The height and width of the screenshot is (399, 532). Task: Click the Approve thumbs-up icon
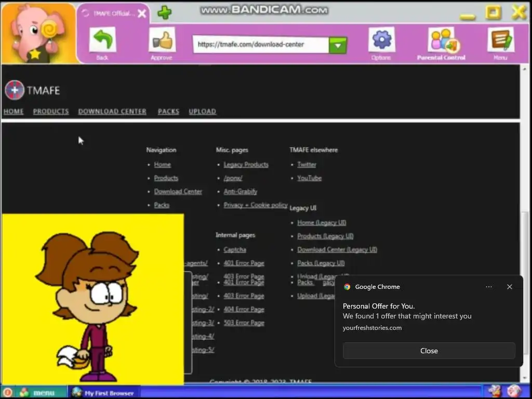162,41
